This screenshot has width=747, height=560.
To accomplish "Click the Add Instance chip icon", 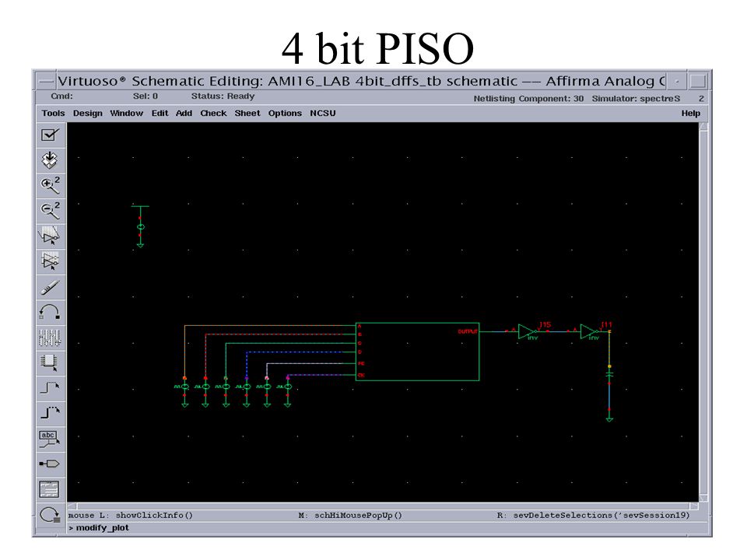I will (x=50, y=363).
